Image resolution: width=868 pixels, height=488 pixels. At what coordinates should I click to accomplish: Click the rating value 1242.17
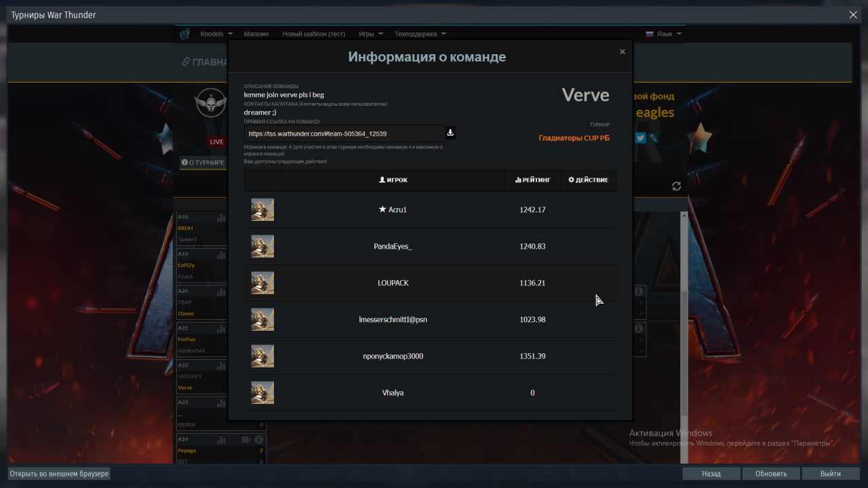[532, 209]
